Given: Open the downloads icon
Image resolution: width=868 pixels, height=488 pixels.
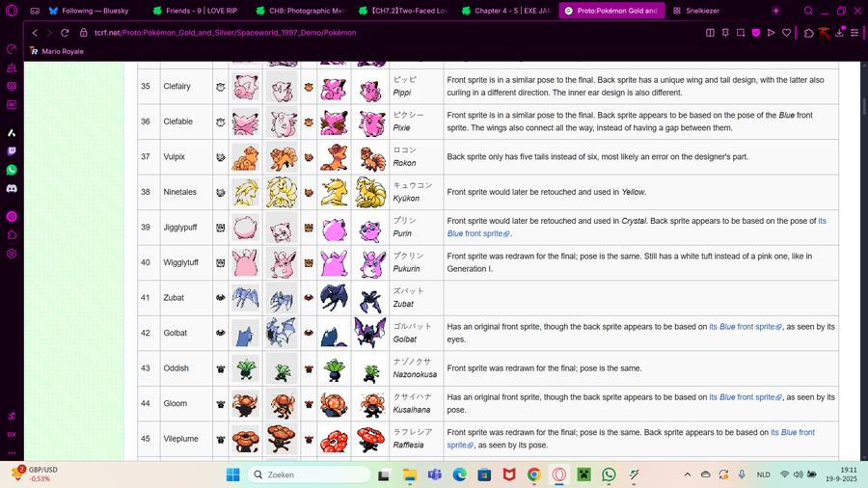Looking at the screenshot, I should pos(840,33).
